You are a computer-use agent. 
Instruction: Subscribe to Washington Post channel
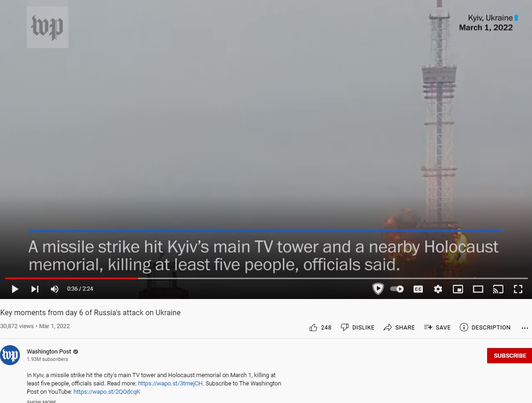(510, 355)
